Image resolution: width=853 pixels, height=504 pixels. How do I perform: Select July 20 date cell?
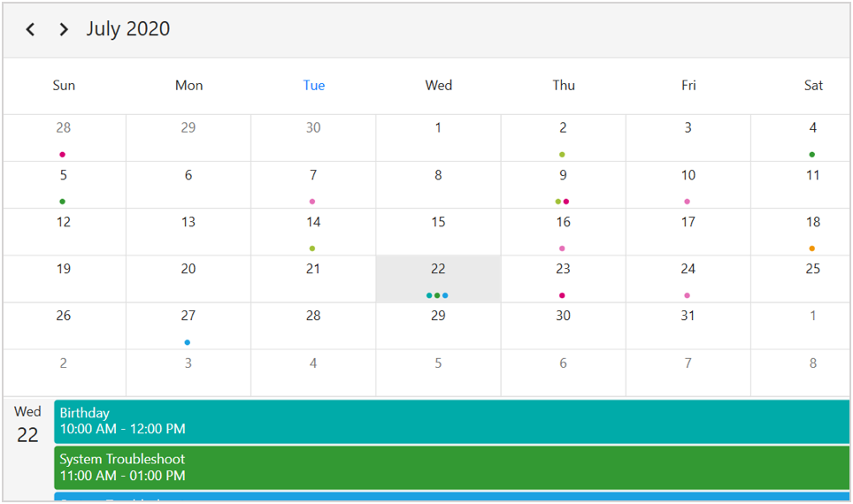pos(188,279)
